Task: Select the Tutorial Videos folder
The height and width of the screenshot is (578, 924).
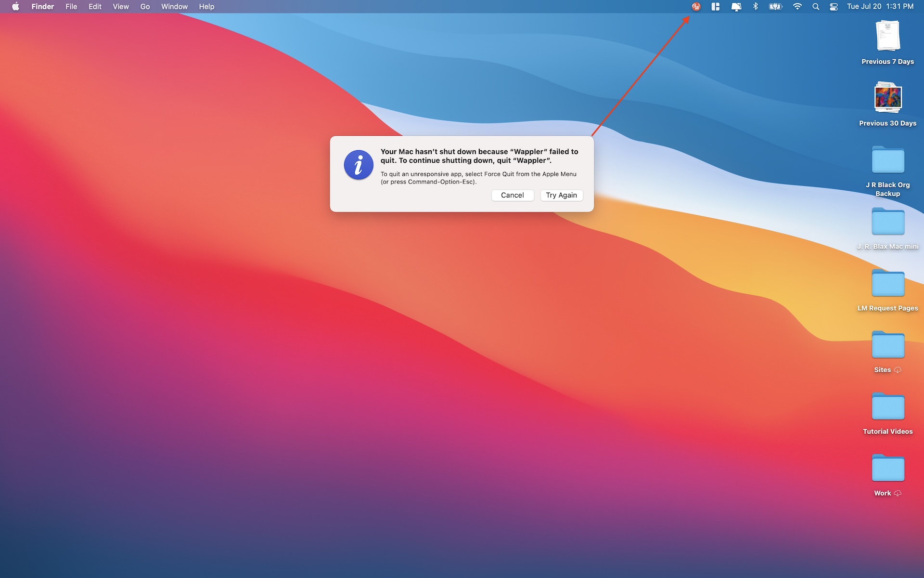Action: pyautogui.click(x=887, y=414)
